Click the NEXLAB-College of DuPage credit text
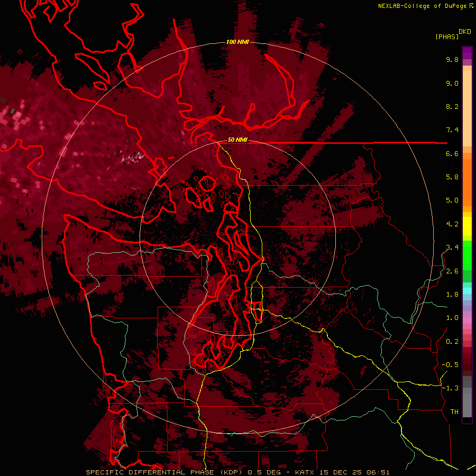This screenshot has width=476, height=476. coord(422,6)
